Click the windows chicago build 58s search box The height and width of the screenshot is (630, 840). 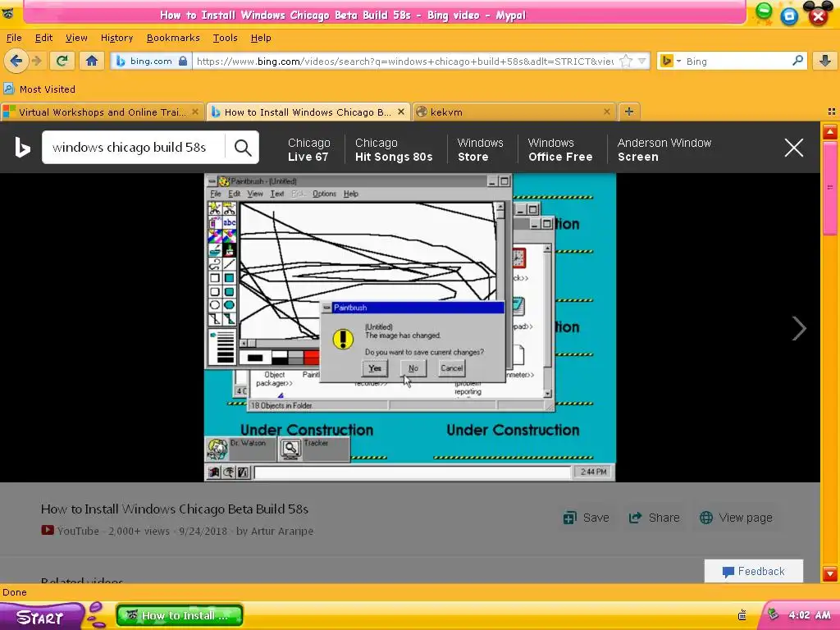(x=134, y=148)
